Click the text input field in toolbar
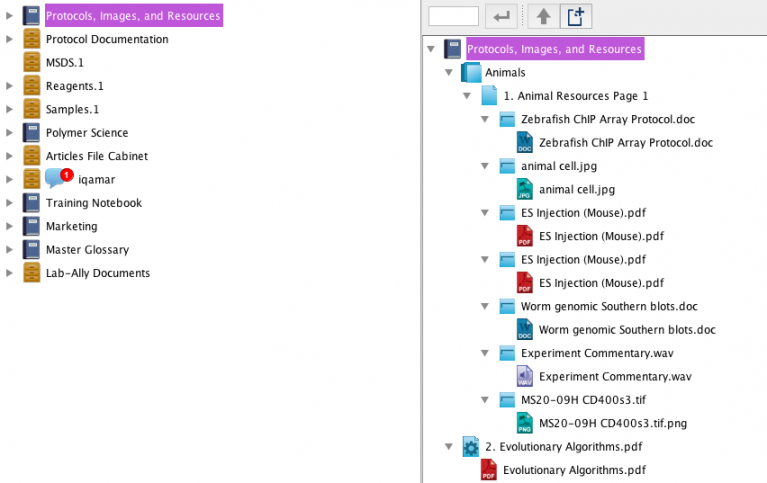767x483 pixels. click(x=453, y=16)
